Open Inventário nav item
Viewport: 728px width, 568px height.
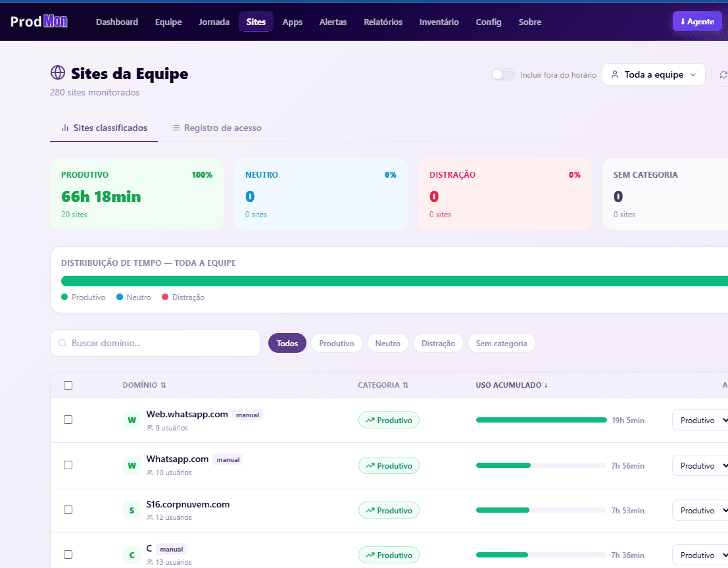coord(439,22)
